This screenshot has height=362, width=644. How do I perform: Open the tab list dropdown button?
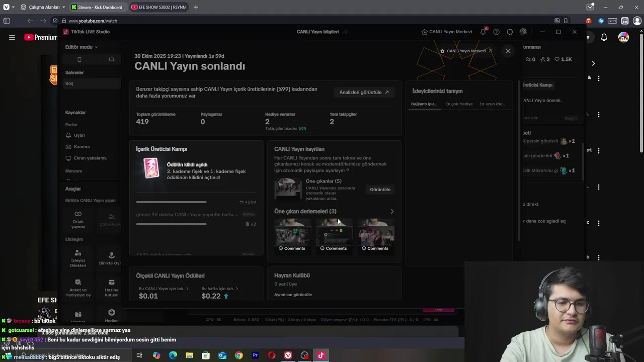(590, 7)
